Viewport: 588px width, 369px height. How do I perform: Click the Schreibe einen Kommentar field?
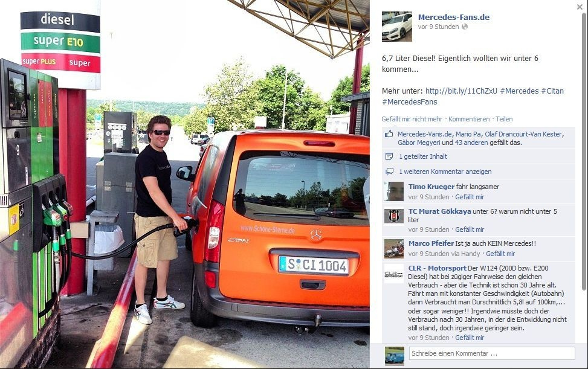pos(492,353)
